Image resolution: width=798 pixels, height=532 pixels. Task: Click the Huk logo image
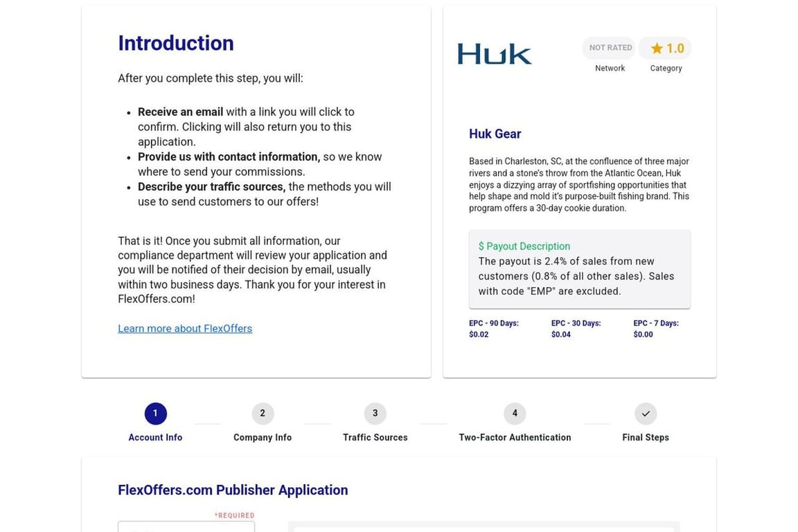click(x=494, y=54)
